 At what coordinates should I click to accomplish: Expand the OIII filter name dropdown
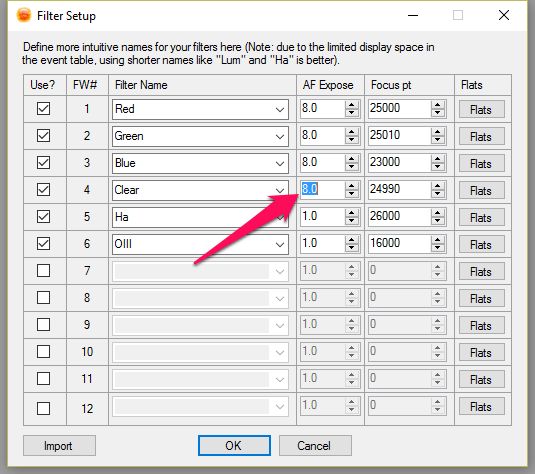point(280,244)
